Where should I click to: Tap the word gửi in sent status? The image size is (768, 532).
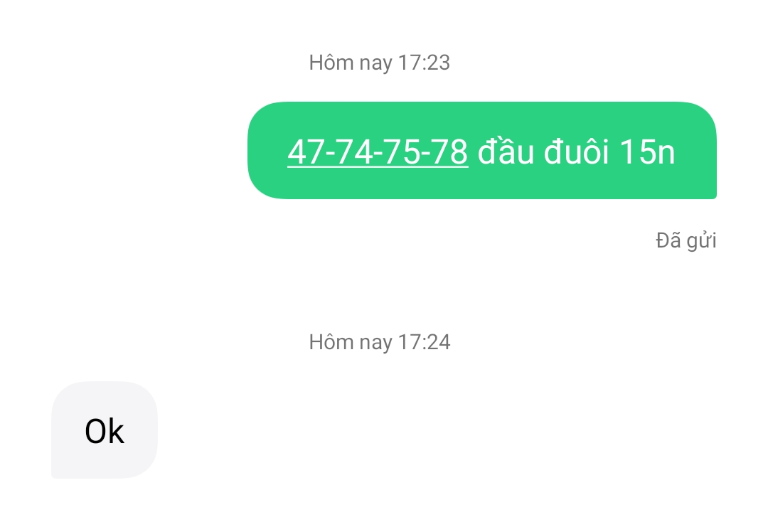coord(701,242)
